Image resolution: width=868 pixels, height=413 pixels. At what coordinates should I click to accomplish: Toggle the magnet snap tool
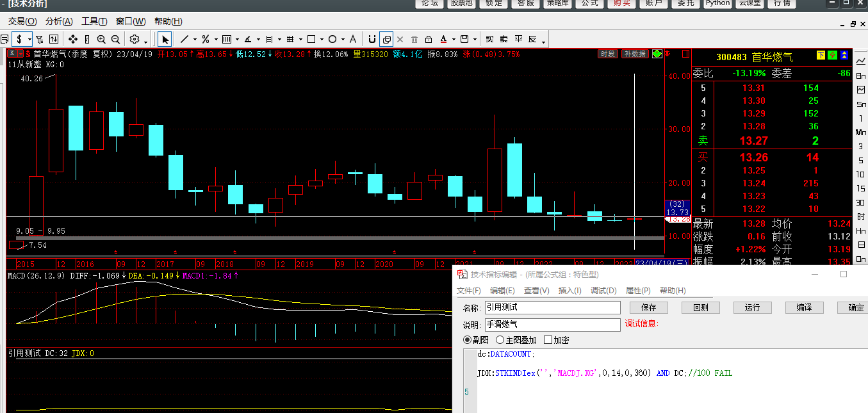click(x=372, y=39)
